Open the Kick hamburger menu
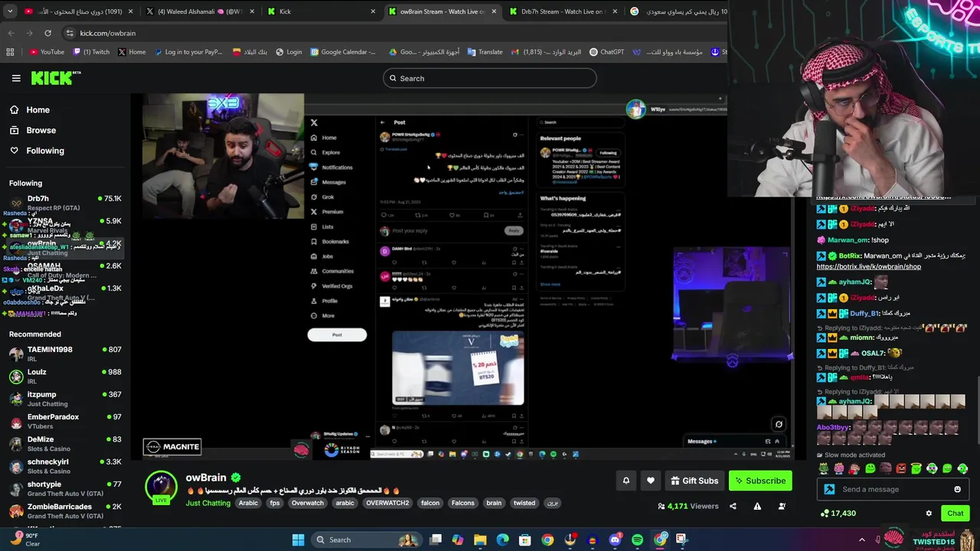Screen dimensions: 980x551 tap(16, 78)
